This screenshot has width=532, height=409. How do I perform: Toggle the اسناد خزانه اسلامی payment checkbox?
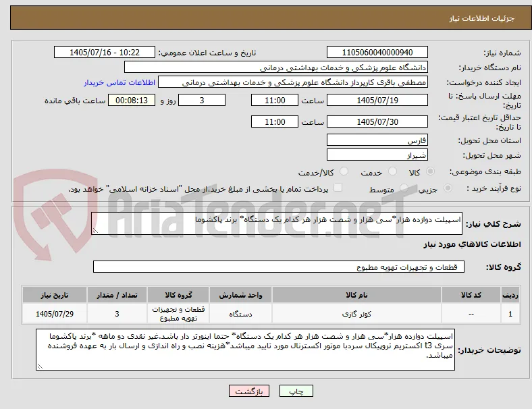click(338, 188)
